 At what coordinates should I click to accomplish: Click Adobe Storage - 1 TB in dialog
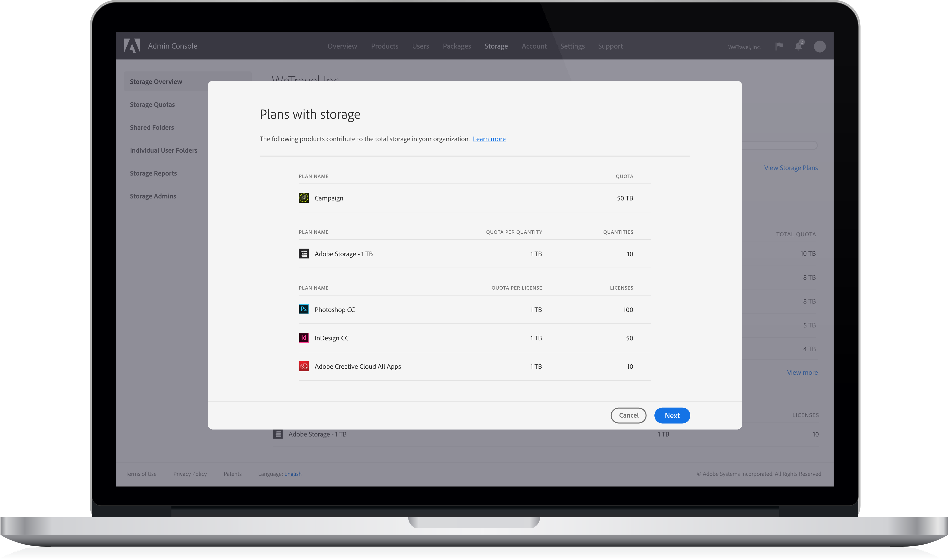pyautogui.click(x=344, y=254)
